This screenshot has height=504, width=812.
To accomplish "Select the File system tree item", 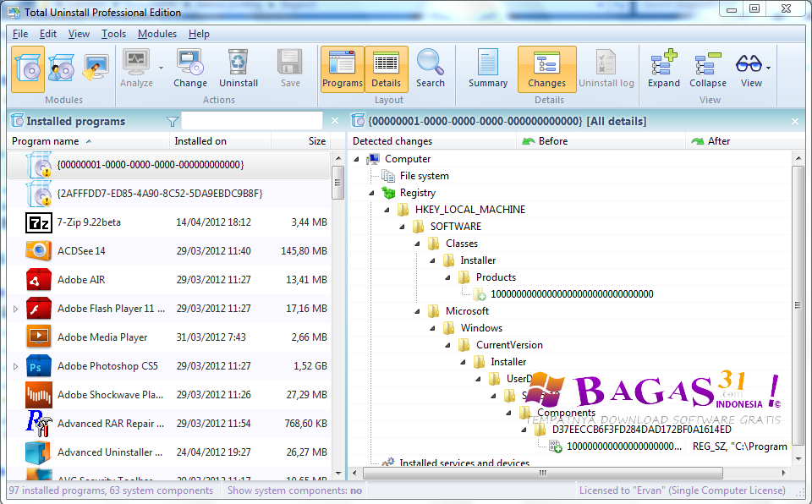I will click(x=424, y=176).
